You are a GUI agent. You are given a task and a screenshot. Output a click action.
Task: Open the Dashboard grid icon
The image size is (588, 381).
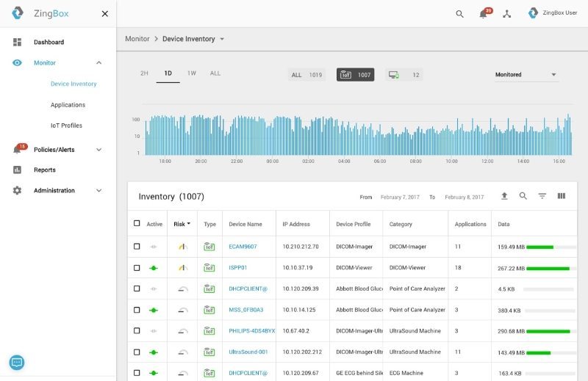pyautogui.click(x=17, y=42)
